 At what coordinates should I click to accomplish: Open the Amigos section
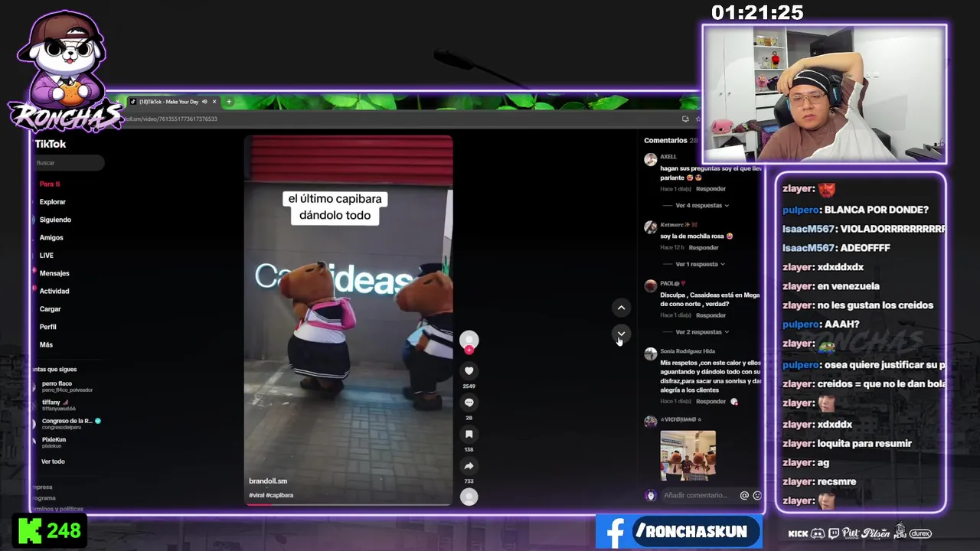(51, 238)
